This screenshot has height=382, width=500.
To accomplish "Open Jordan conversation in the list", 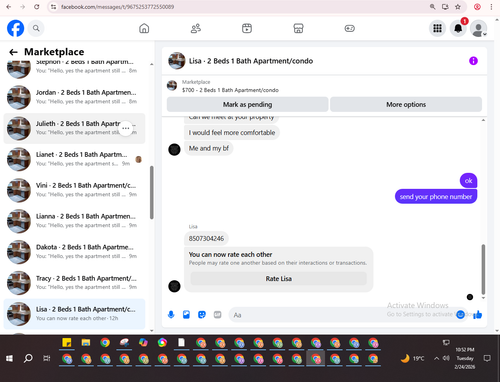I will tap(74, 97).
